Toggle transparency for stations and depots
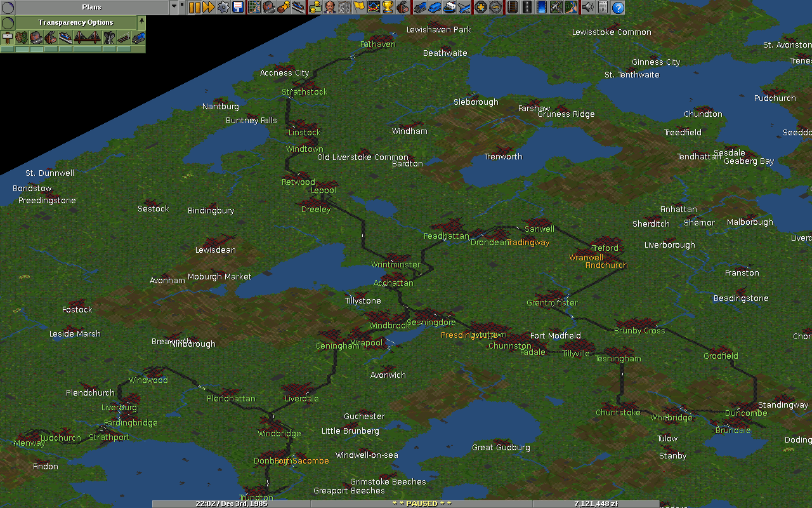The image size is (812, 508). pyautogui.click(x=65, y=38)
